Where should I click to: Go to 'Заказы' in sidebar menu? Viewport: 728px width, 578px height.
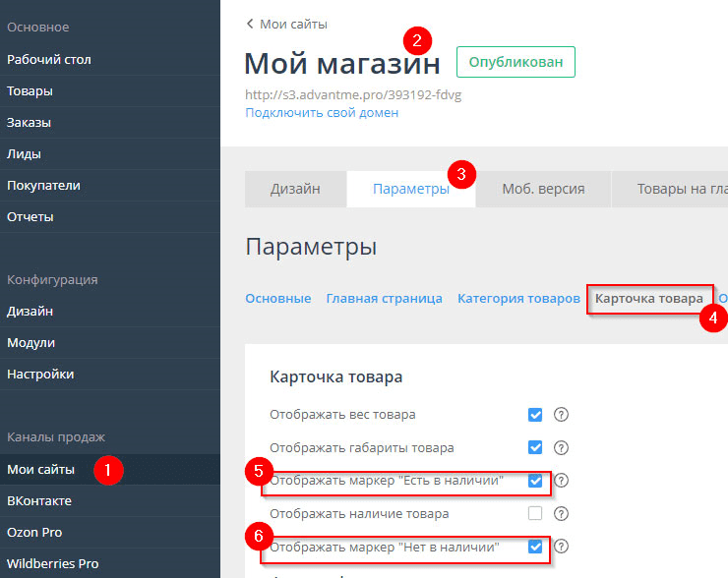(x=30, y=123)
